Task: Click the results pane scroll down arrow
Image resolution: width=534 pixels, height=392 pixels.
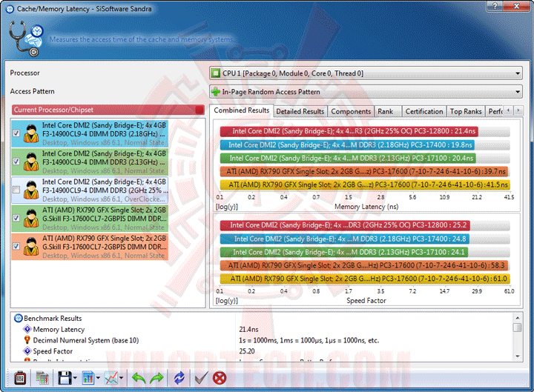Action: (x=518, y=356)
